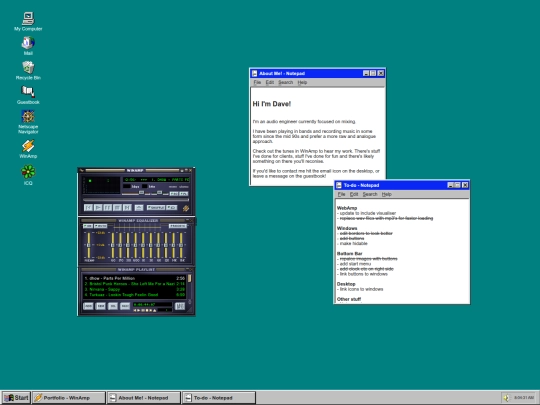This screenshot has width=540, height=405.
Task: Switch to To-do - Notepad taskbar button
Action: tap(219, 398)
